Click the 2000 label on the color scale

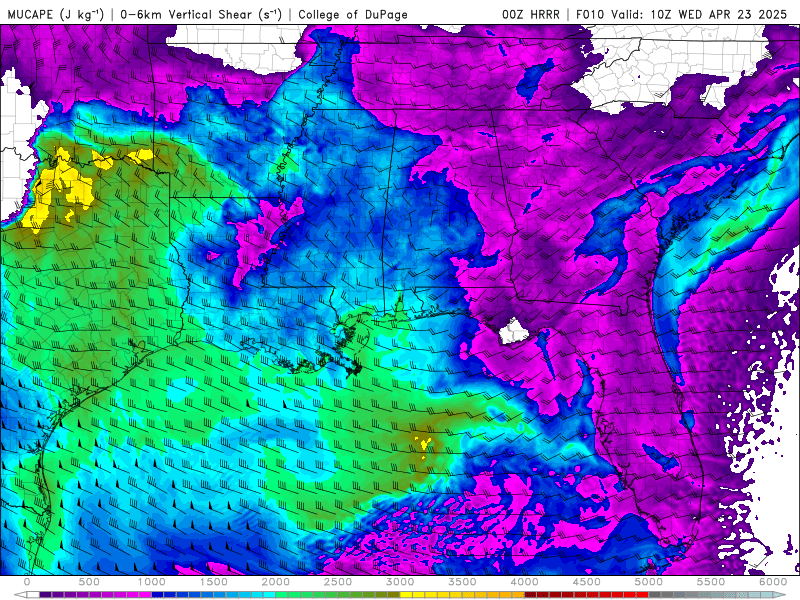276,582
